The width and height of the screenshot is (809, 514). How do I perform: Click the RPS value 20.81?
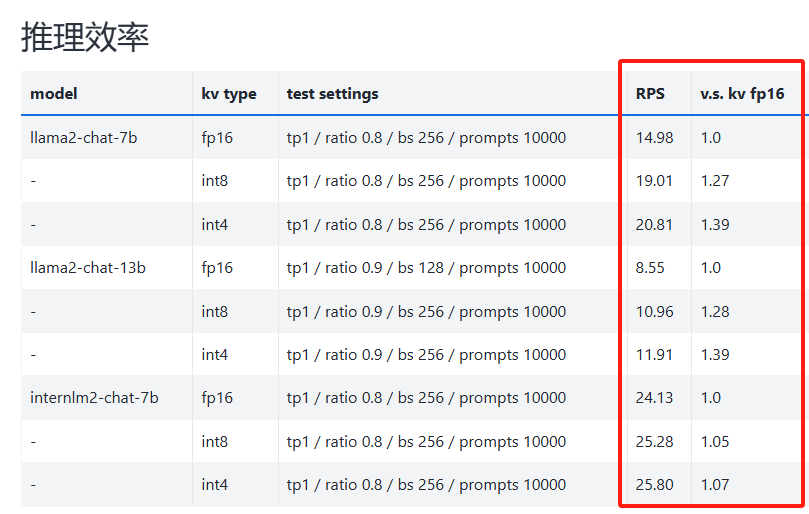654,224
